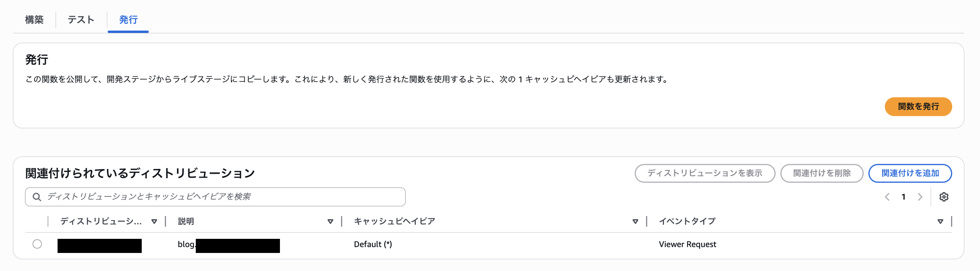Go to next page of distributions
Screen dimensions: 980x271
(x=920, y=197)
